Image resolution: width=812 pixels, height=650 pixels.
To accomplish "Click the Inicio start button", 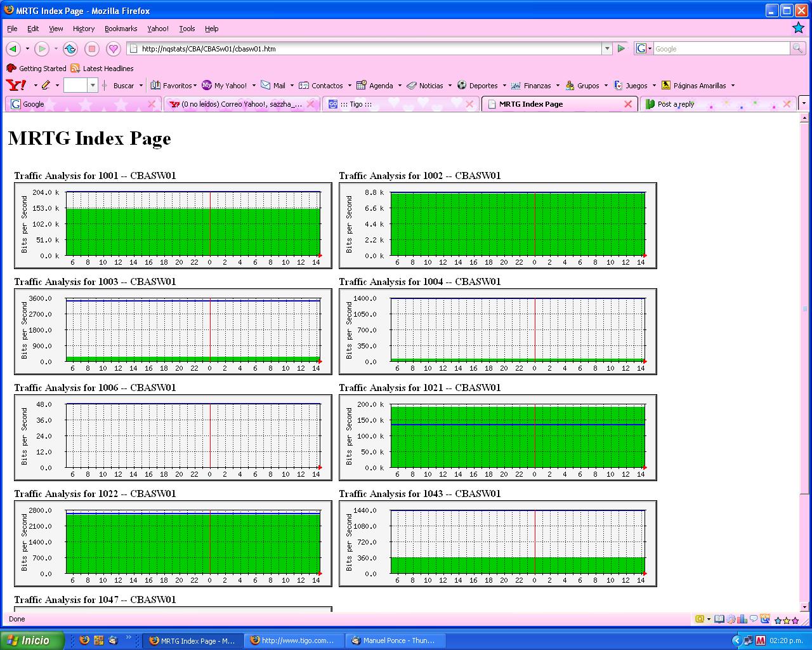I will [32, 640].
